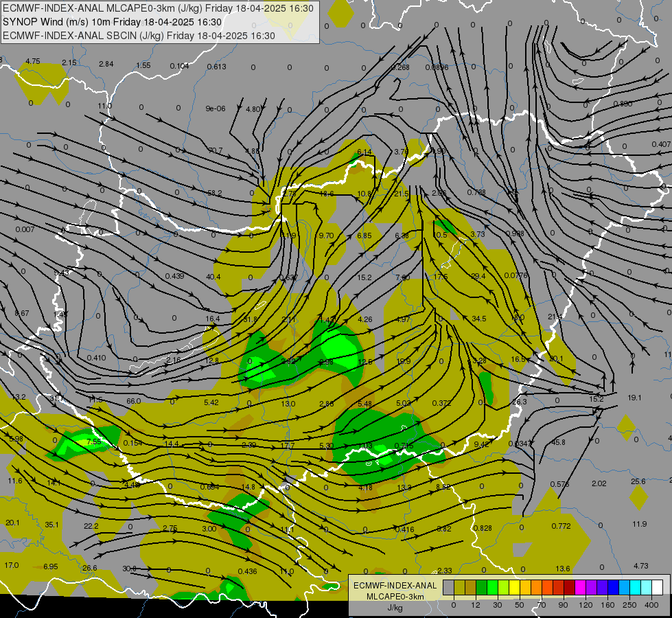Screen dimensions: 672x618
Task: Click the map value 21.4
Action: pos(555,317)
